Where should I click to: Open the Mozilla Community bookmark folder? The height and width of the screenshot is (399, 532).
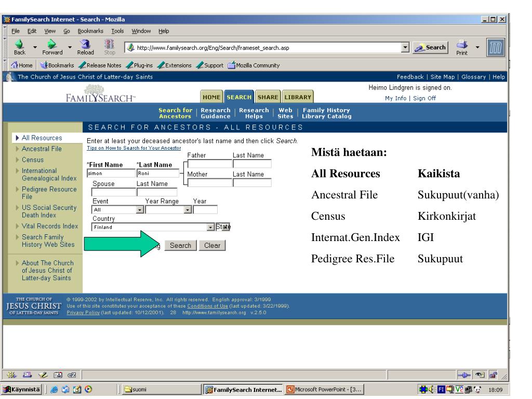(x=254, y=65)
